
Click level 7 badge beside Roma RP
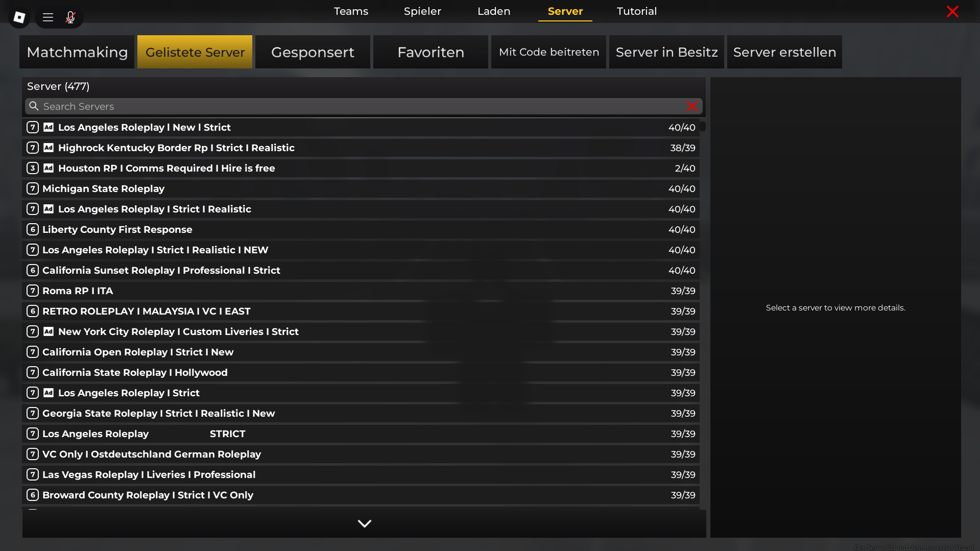coord(33,291)
